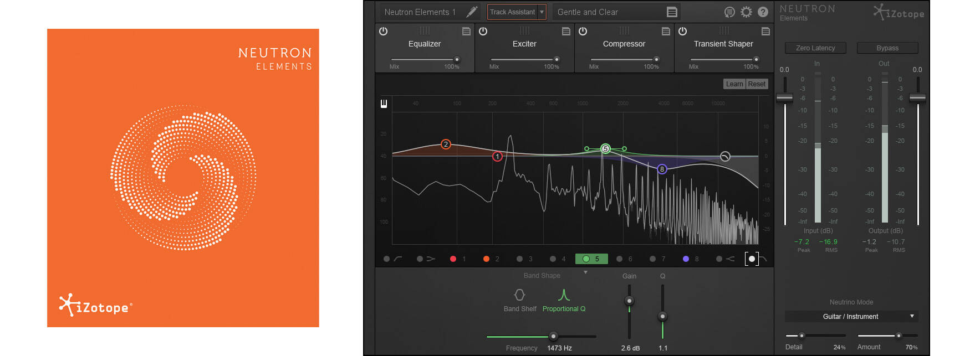
Task: Open the Equalizer module preset list icon
Action: (x=467, y=32)
